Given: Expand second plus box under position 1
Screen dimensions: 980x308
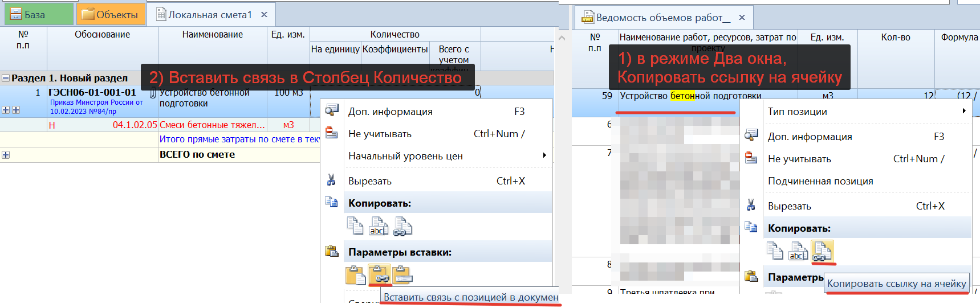Looking at the screenshot, I should 16,110.
